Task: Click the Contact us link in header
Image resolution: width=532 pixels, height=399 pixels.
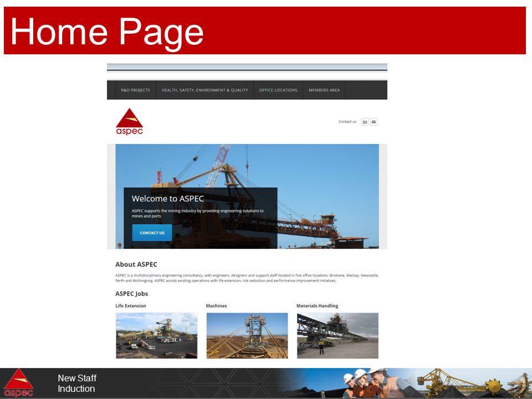Action: (347, 121)
